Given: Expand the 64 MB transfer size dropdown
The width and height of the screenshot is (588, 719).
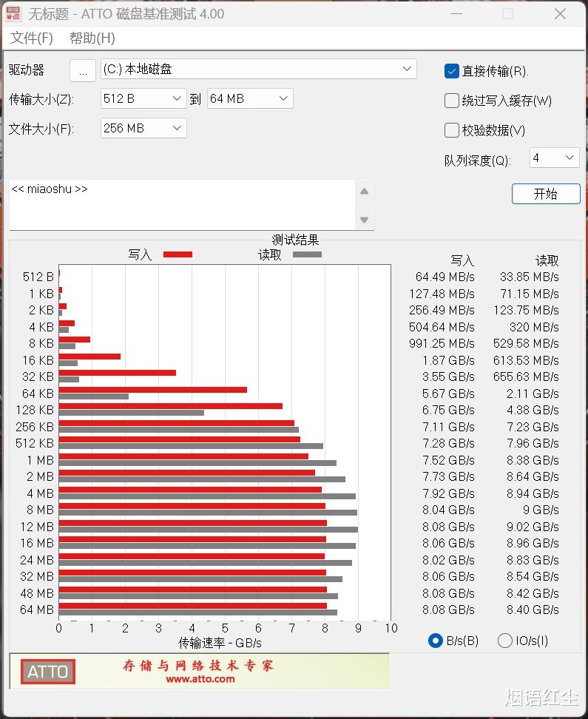Looking at the screenshot, I should tap(250, 98).
